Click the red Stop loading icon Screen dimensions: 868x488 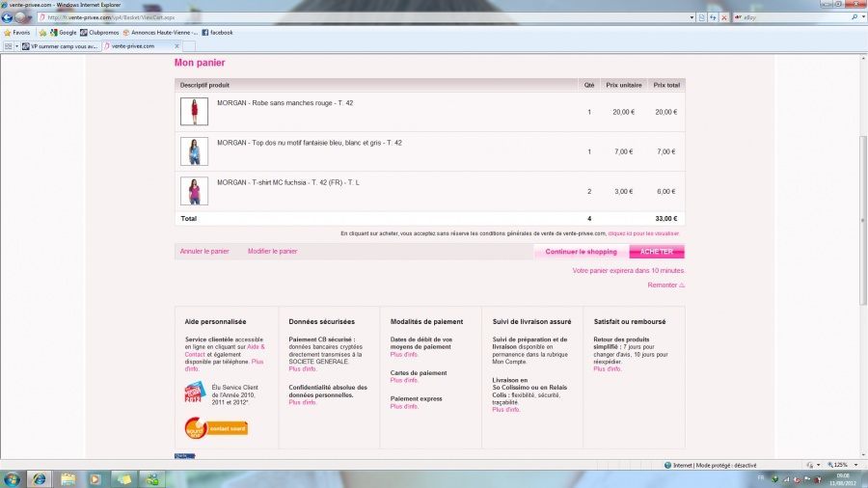[722, 17]
